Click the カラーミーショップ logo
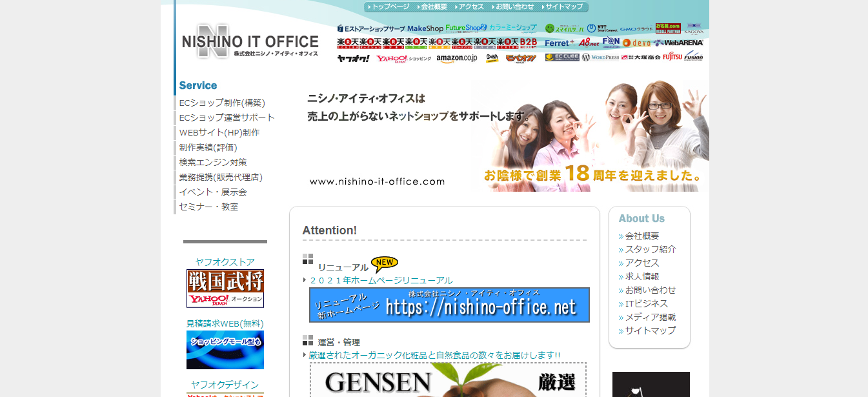Viewport: 868px width, 397px height. pos(513,28)
